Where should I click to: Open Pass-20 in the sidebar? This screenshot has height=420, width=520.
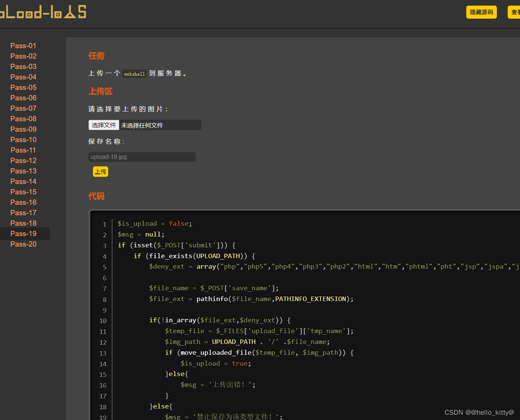pyautogui.click(x=24, y=244)
